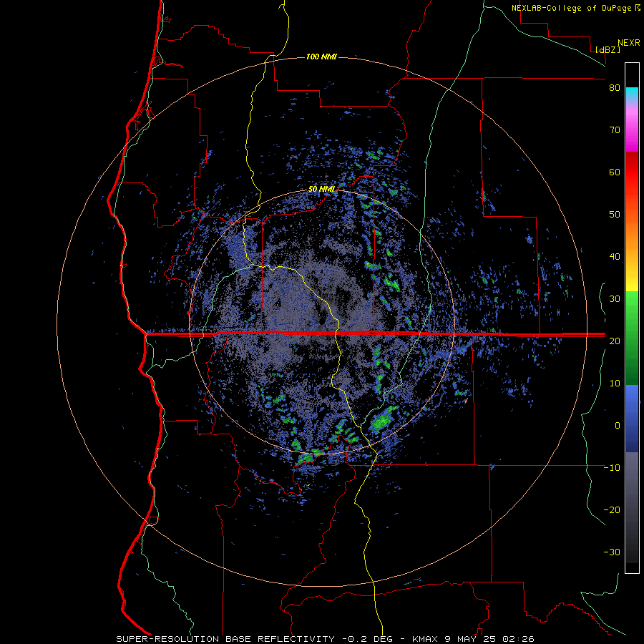The width and height of the screenshot is (644, 644).
Task: Click the NEXLAB-College of DuPage watermark text
Action: coord(572,8)
